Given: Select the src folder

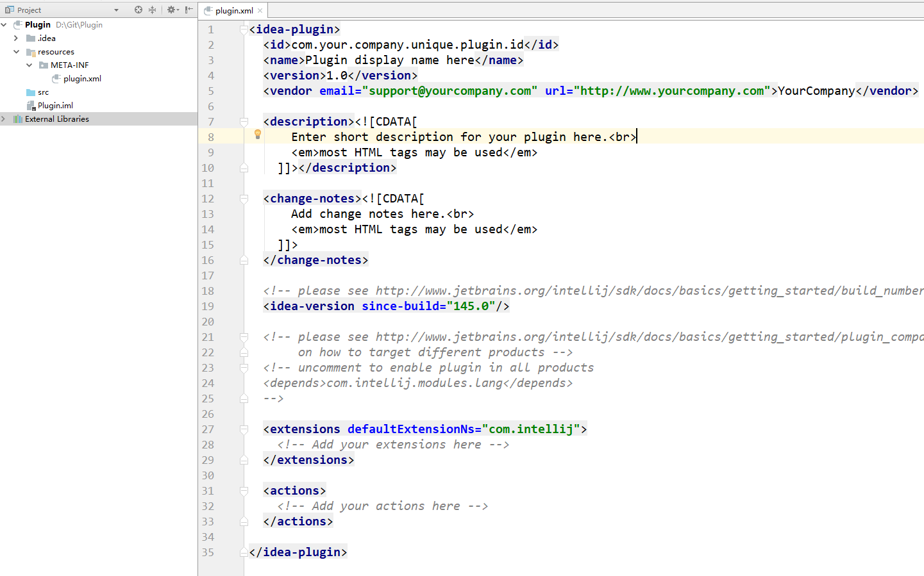Looking at the screenshot, I should point(43,92).
